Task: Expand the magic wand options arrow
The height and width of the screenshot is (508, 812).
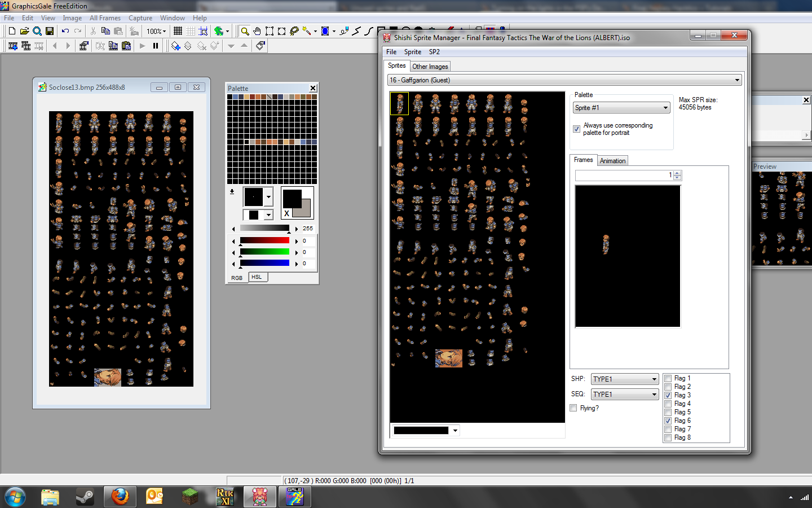Action: (x=315, y=31)
